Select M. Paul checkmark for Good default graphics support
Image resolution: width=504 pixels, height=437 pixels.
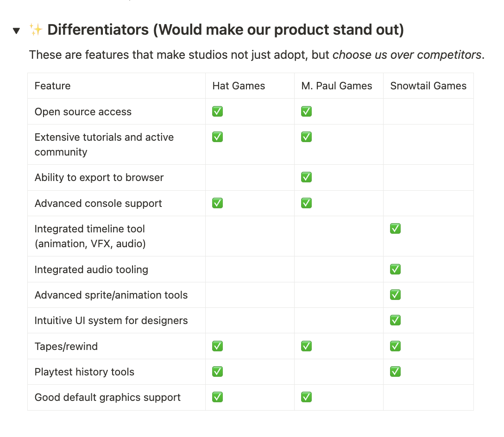306,397
